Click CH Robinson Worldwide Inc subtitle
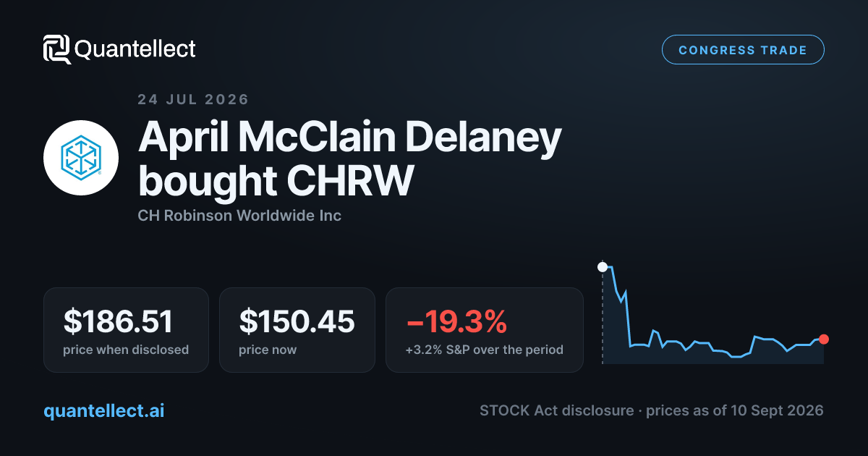Viewport: 868px width, 456px height. tap(239, 216)
